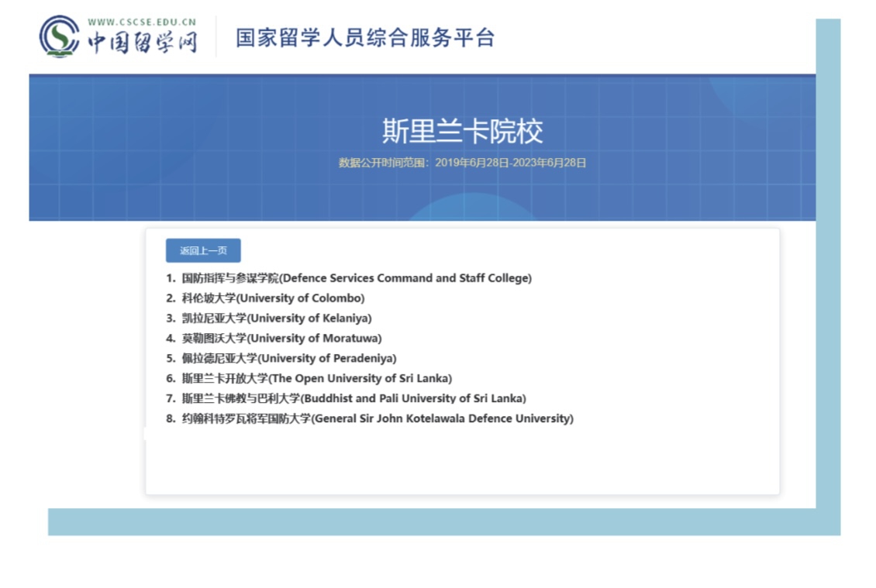Viewport: 876px width, 588px height.
Task: Select Buddhist and Pali University entry
Action: [x=354, y=399]
